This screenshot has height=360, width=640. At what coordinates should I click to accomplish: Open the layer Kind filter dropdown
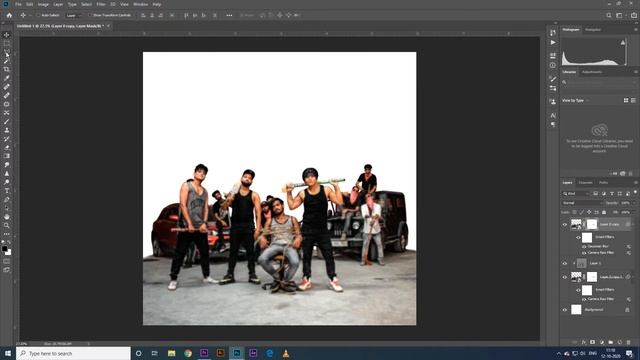point(576,193)
